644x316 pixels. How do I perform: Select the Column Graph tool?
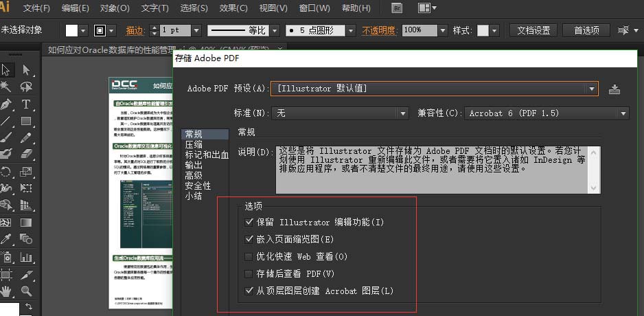(x=26, y=258)
